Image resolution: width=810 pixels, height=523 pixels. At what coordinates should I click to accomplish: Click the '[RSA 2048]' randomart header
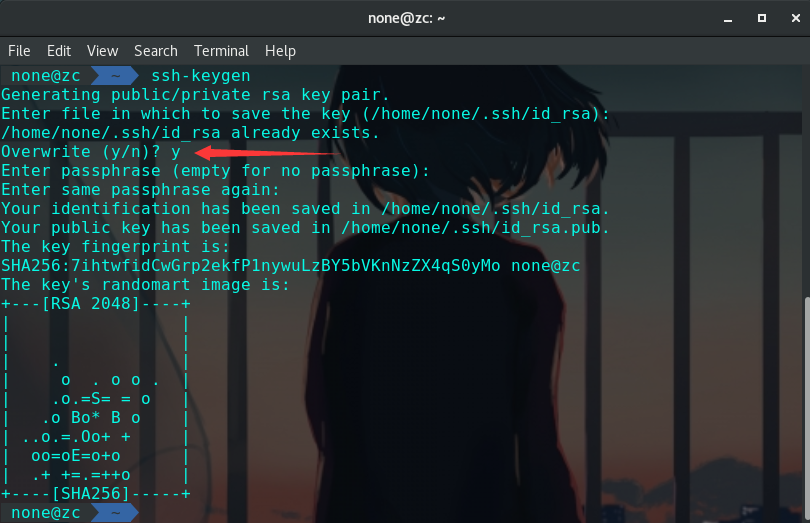tap(91, 303)
